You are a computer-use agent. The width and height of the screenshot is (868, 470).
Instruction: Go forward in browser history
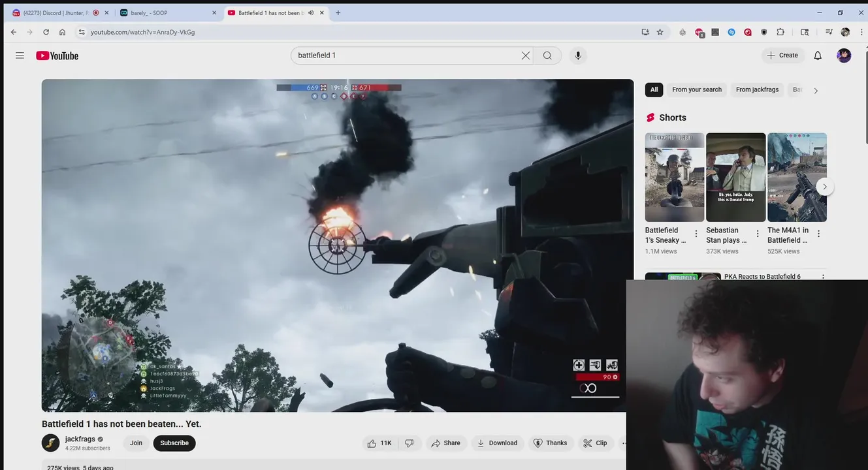(29, 32)
